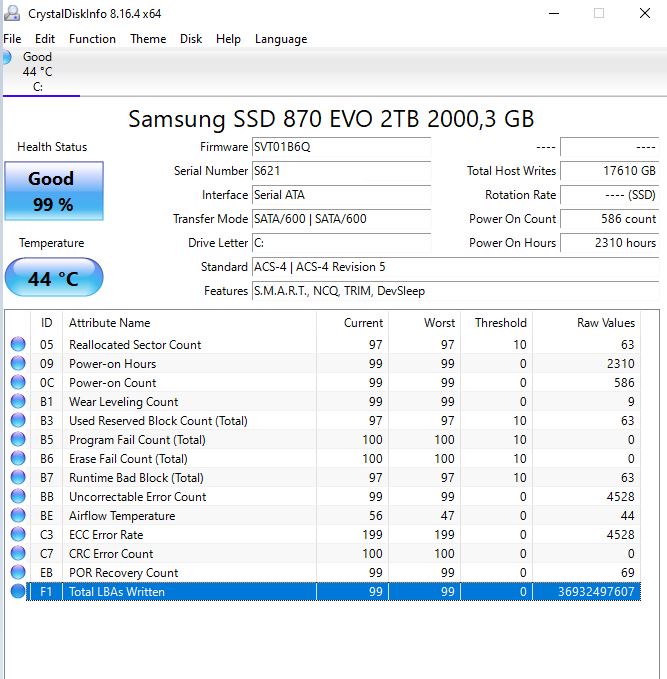This screenshot has height=679, width=667.
Task: Click status orb for Used Reserved Block Count
Action: [18, 420]
